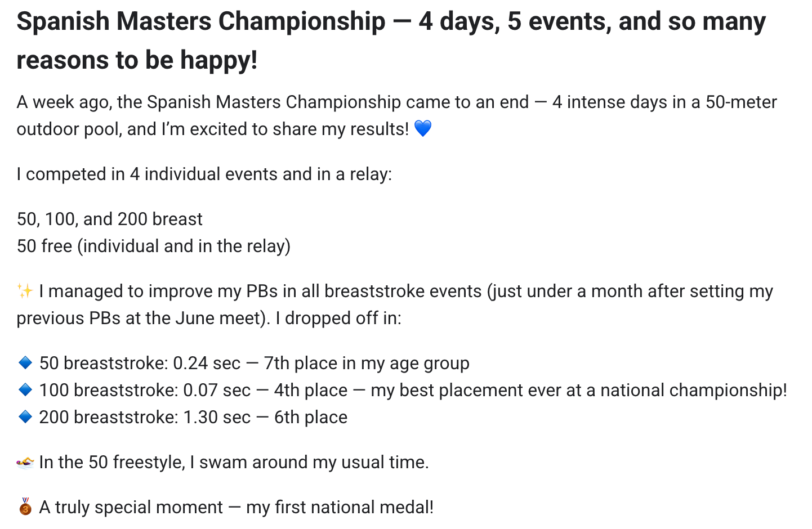Viewport: 812px width, 529px height.
Task: Click the "50 free (individual and in the relay)" line
Action: pos(154,246)
